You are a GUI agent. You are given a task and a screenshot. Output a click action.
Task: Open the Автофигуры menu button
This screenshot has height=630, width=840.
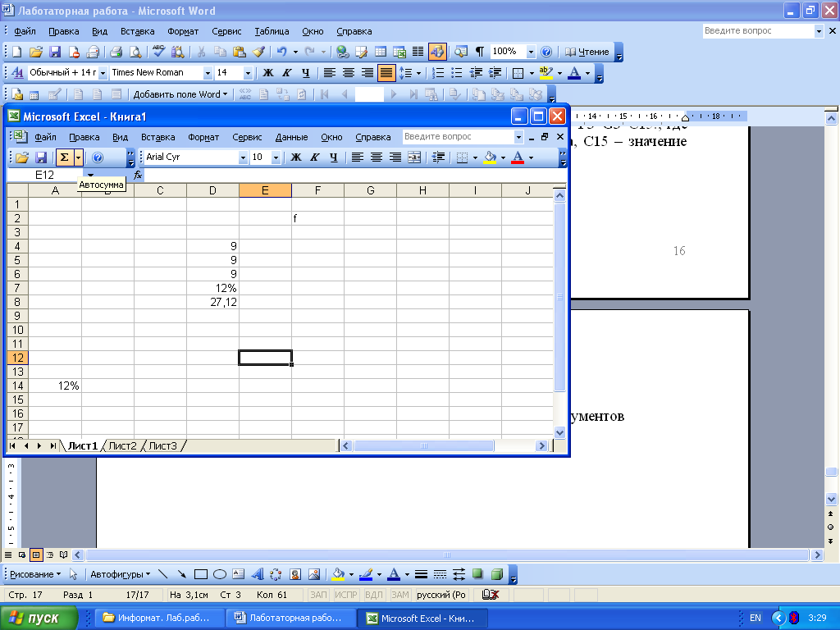pyautogui.click(x=120, y=574)
